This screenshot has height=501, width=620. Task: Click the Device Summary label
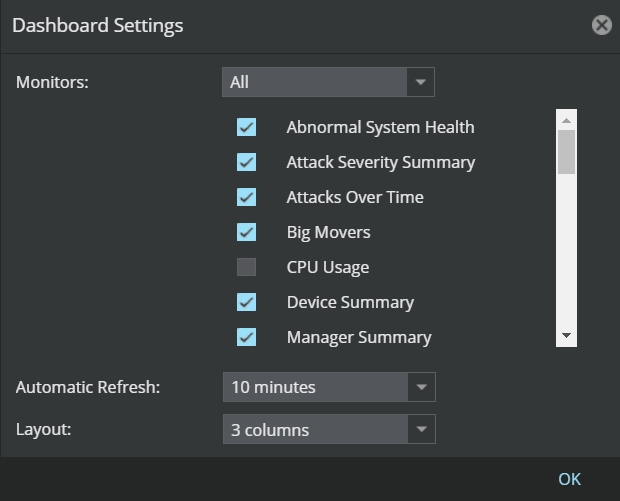(350, 302)
